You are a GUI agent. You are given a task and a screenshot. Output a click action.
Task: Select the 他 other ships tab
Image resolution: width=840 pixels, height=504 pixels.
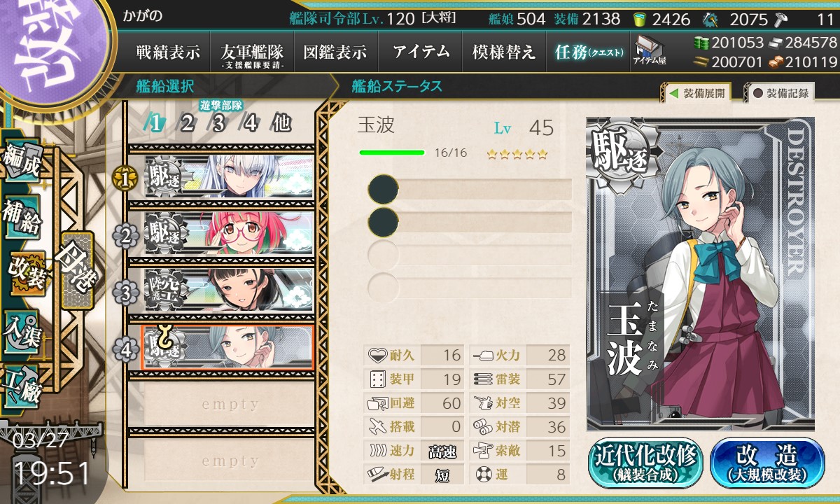tap(281, 123)
